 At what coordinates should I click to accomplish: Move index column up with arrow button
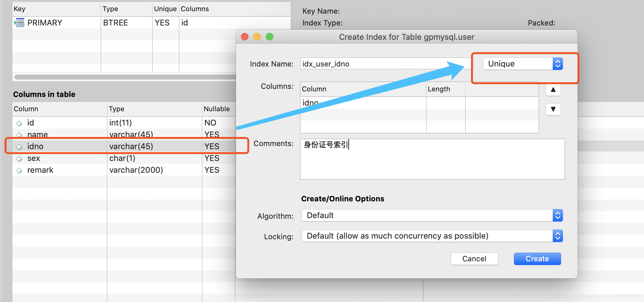[553, 90]
